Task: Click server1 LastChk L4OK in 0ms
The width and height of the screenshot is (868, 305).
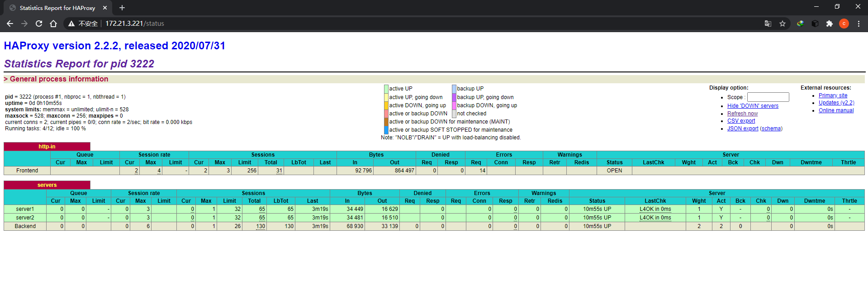Action: click(655, 209)
